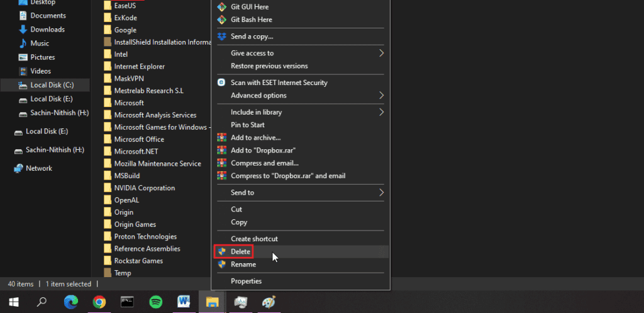
Task: Click the Git GUI Here icon
Action: pos(221,7)
